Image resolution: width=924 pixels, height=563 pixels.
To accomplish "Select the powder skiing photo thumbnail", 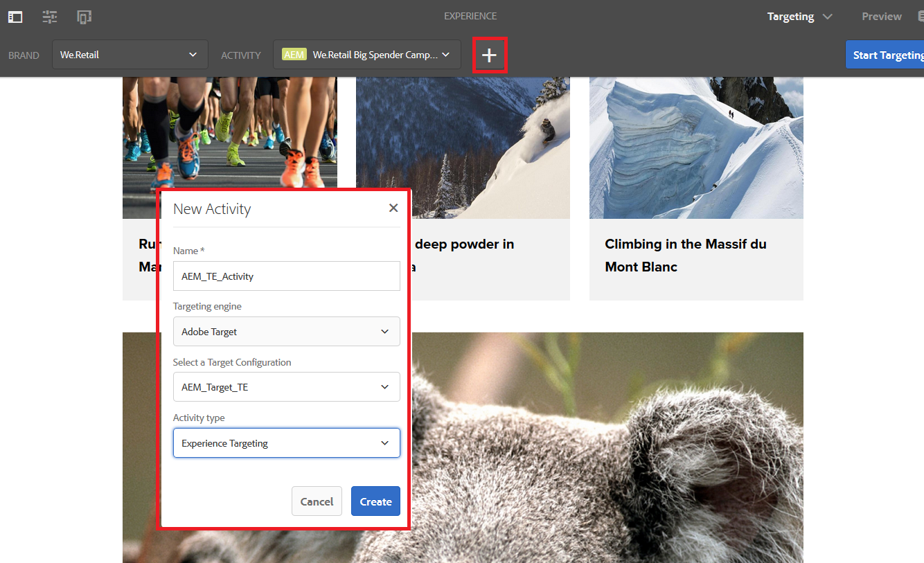I will click(463, 148).
